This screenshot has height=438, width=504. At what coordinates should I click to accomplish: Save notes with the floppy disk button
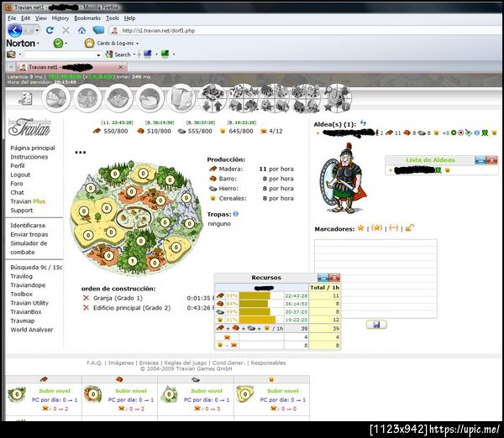(376, 325)
